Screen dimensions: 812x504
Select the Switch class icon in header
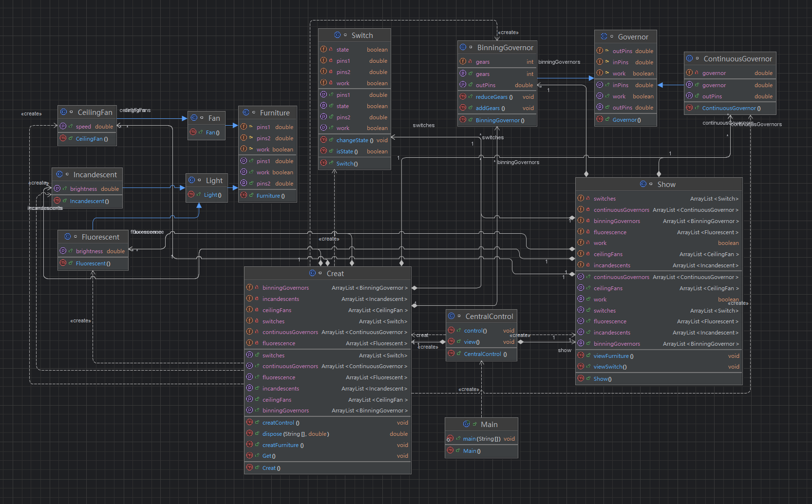pyautogui.click(x=338, y=35)
